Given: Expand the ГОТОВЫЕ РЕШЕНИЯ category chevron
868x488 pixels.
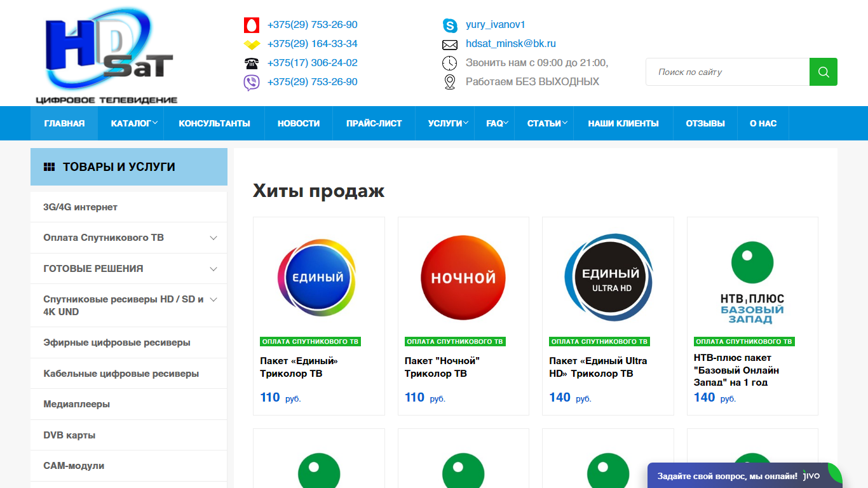Looking at the screenshot, I should [214, 269].
